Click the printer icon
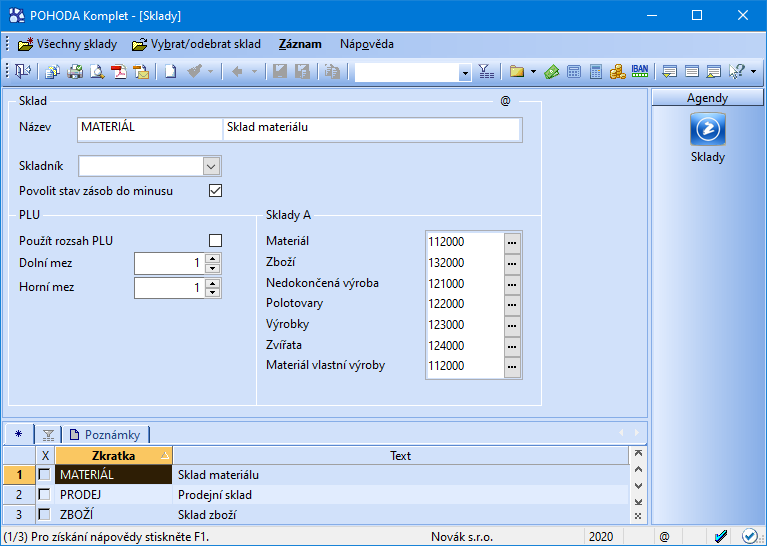The image size is (767, 546). coord(75,72)
